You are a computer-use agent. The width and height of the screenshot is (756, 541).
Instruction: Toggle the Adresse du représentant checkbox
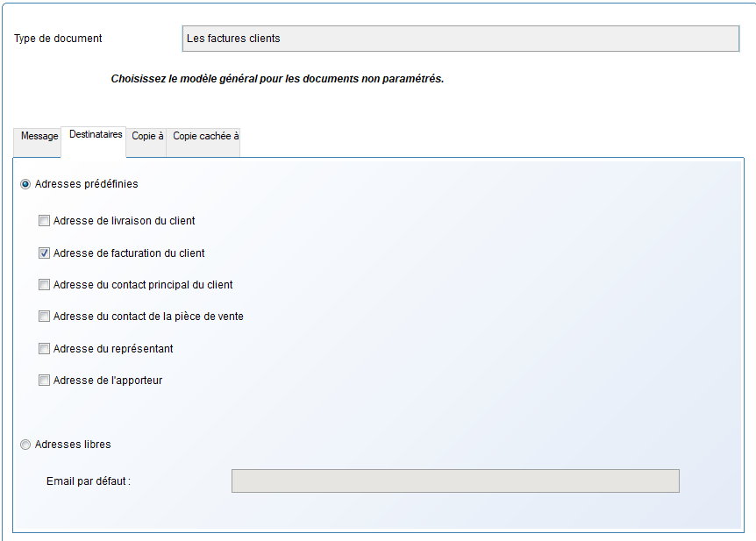(45, 349)
